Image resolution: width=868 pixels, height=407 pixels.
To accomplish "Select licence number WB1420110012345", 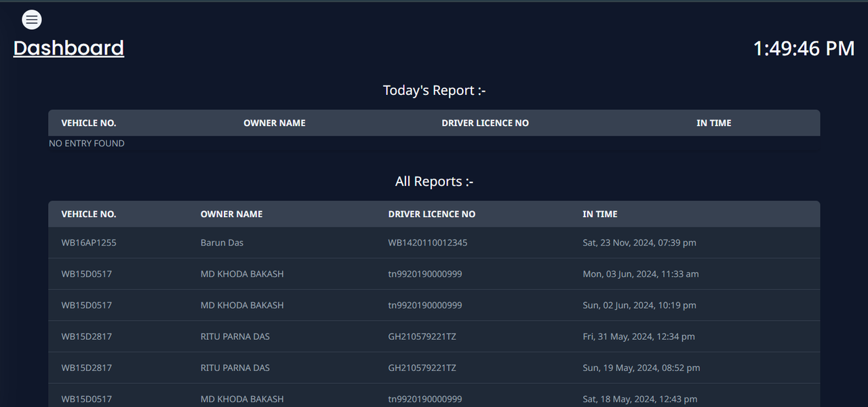I will pyautogui.click(x=428, y=242).
